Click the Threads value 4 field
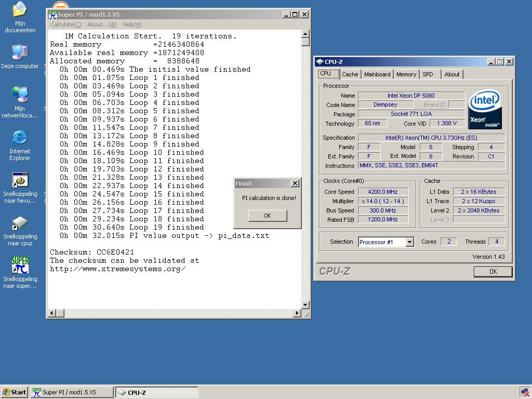This screenshot has width=532, height=399. click(x=497, y=242)
